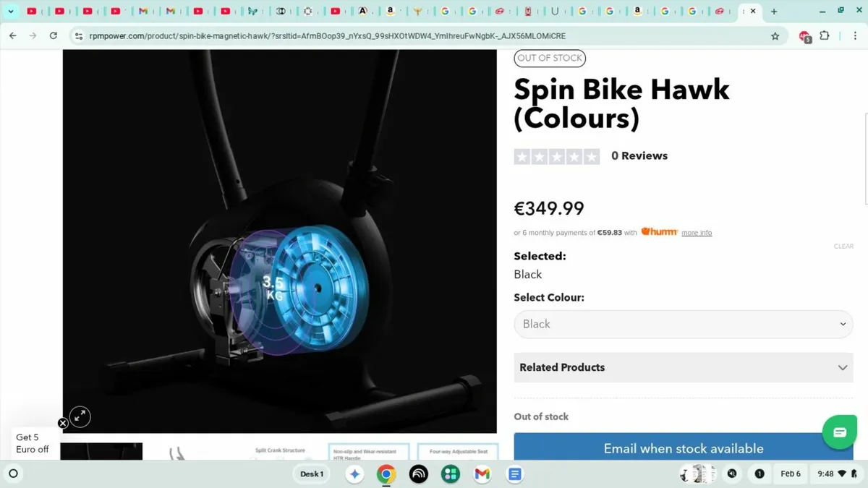Click Email when stock available
Screen dimensions: 868x488
(682, 448)
